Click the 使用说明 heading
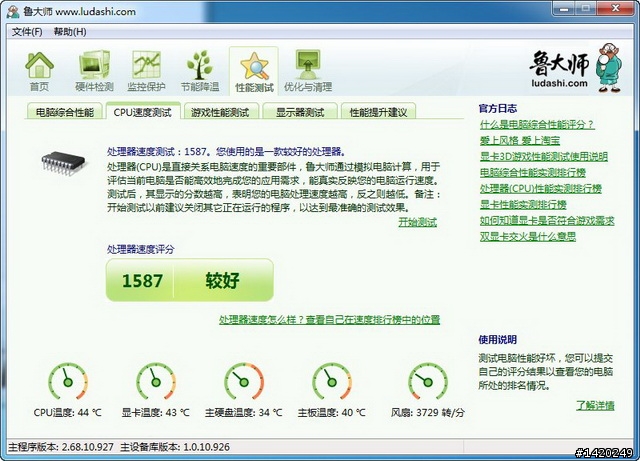This screenshot has height=461, width=640. click(x=498, y=339)
